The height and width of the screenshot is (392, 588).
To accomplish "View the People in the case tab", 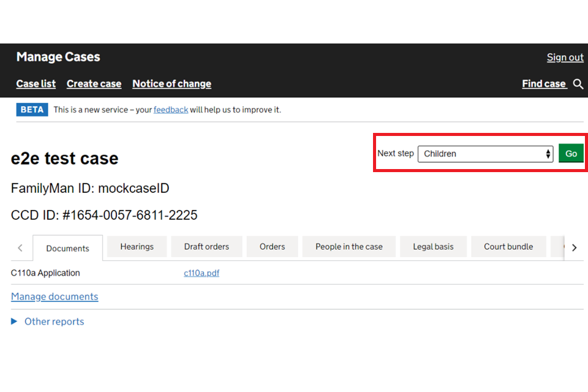I will 349,247.
